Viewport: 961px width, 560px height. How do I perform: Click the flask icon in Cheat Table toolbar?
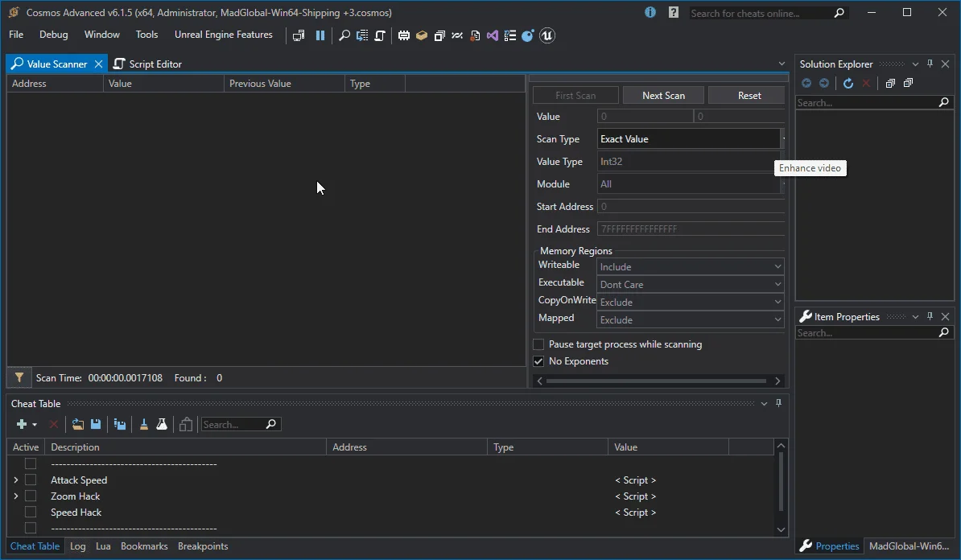coord(162,424)
